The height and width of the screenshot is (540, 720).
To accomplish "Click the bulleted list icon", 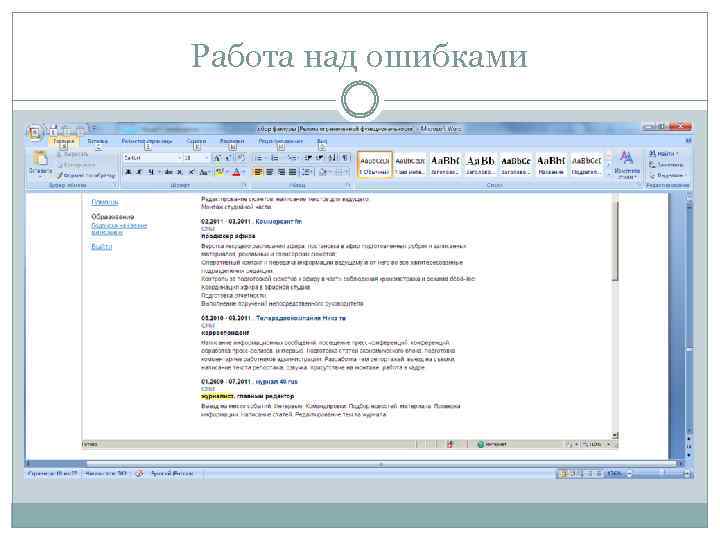I will tap(259, 158).
